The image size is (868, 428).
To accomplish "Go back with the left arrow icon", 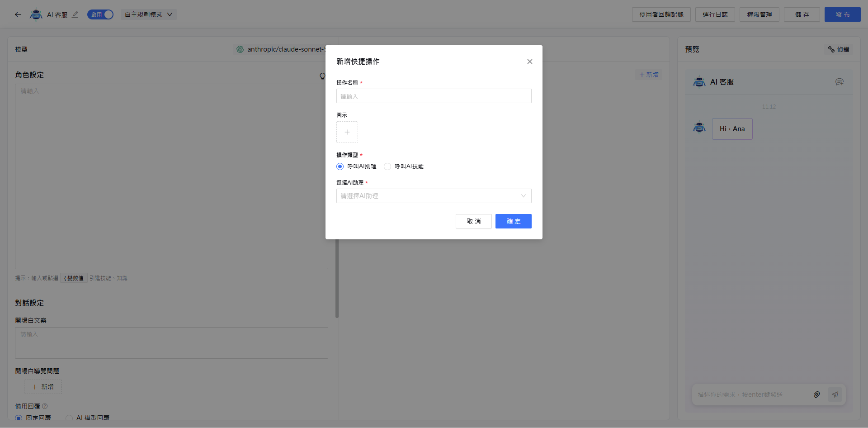I will click(18, 14).
